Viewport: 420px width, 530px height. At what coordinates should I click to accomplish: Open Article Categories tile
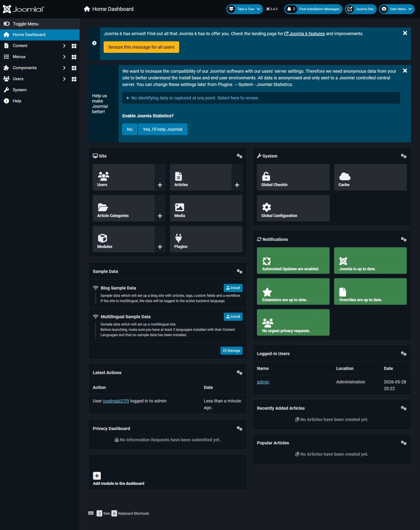(x=123, y=208)
